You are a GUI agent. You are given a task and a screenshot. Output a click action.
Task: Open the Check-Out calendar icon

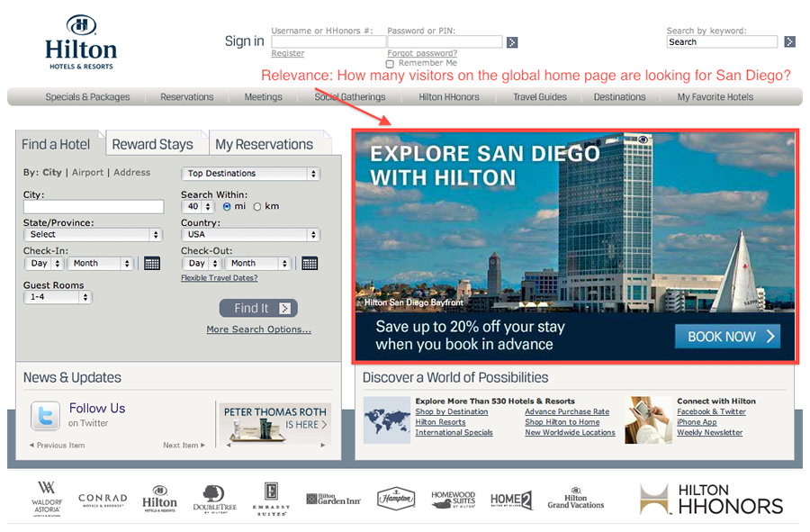click(310, 264)
